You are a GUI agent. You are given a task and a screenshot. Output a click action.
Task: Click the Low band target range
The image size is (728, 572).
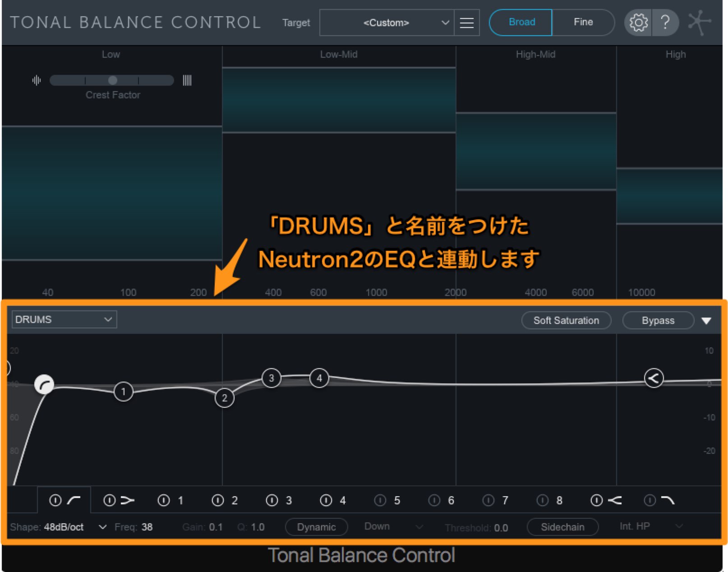pos(112,193)
